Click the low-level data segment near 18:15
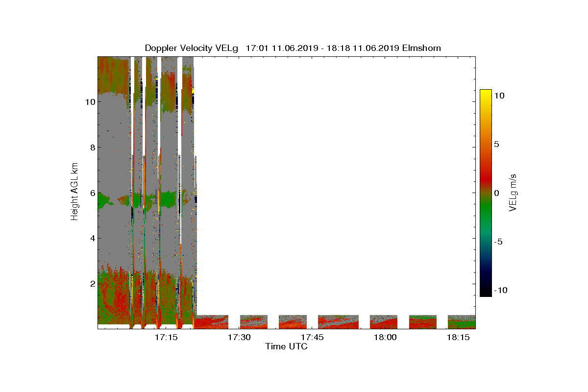The height and width of the screenshot is (392, 588). (462, 321)
